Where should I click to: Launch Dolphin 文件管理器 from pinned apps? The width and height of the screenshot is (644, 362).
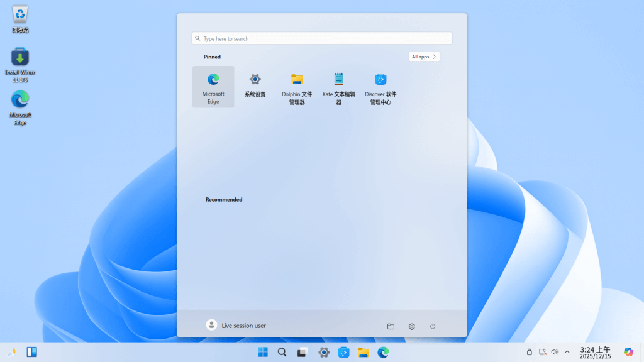click(297, 87)
